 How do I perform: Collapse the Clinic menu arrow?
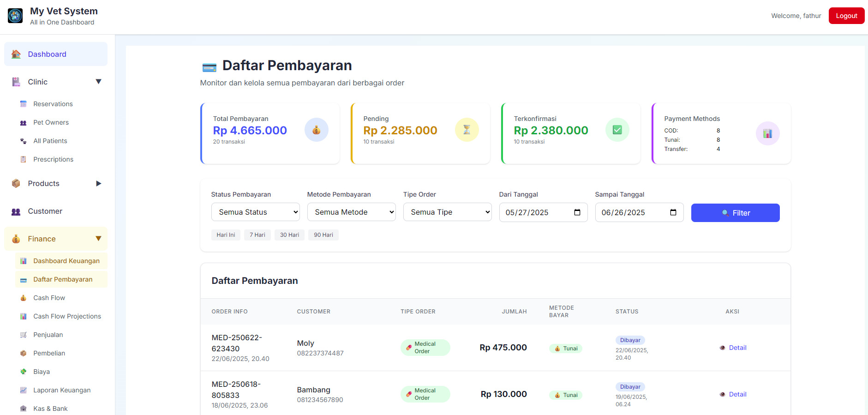pos(98,82)
